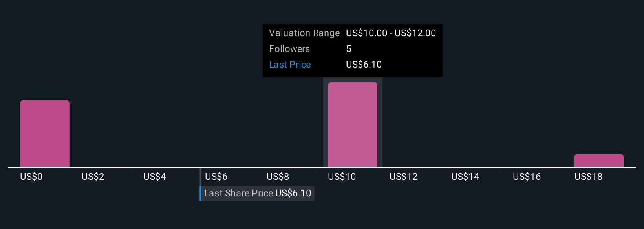644x229 pixels.
Task: Click the pink bar at US$0
Action: [45, 133]
